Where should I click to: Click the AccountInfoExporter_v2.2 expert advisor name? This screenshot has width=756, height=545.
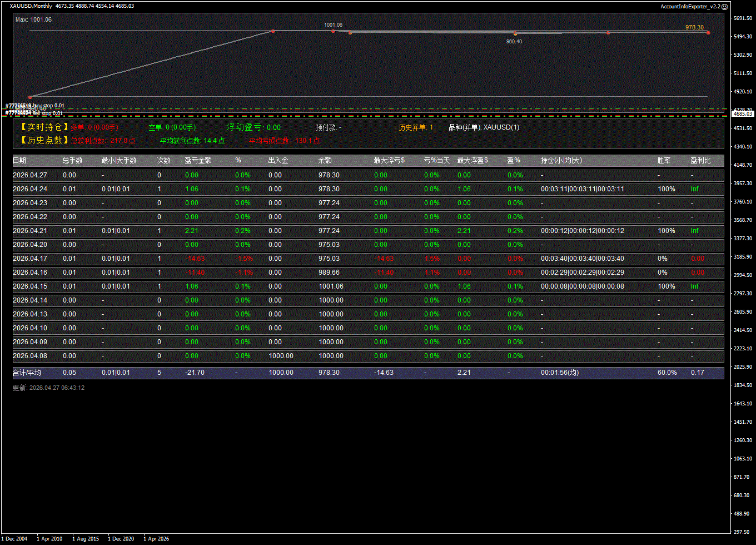pos(690,7)
